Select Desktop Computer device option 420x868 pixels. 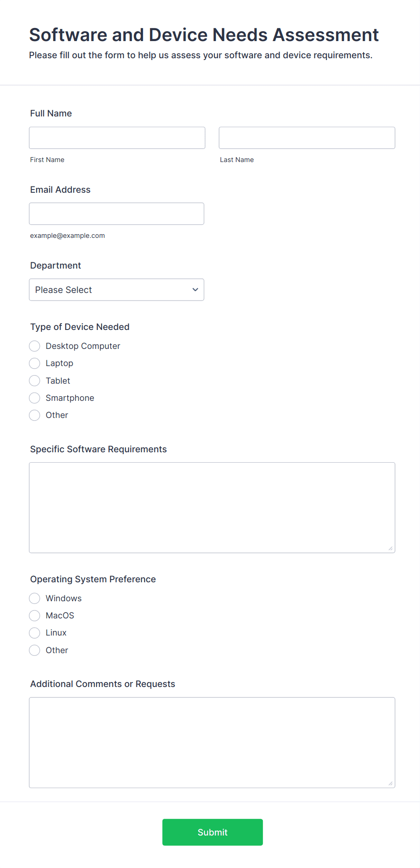click(x=35, y=346)
